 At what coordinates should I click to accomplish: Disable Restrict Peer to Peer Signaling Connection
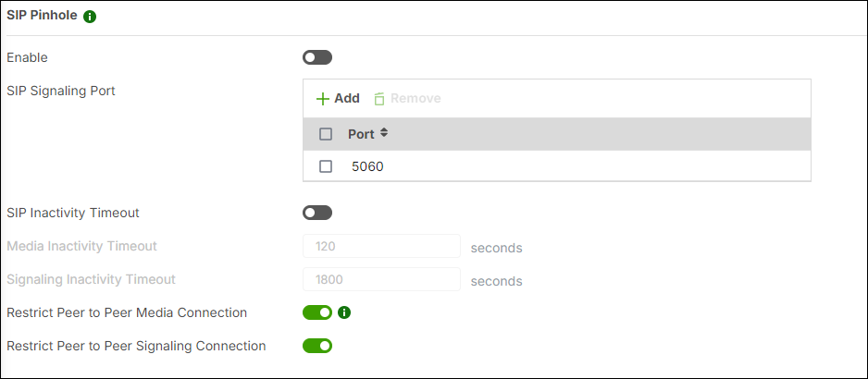pyautogui.click(x=316, y=346)
